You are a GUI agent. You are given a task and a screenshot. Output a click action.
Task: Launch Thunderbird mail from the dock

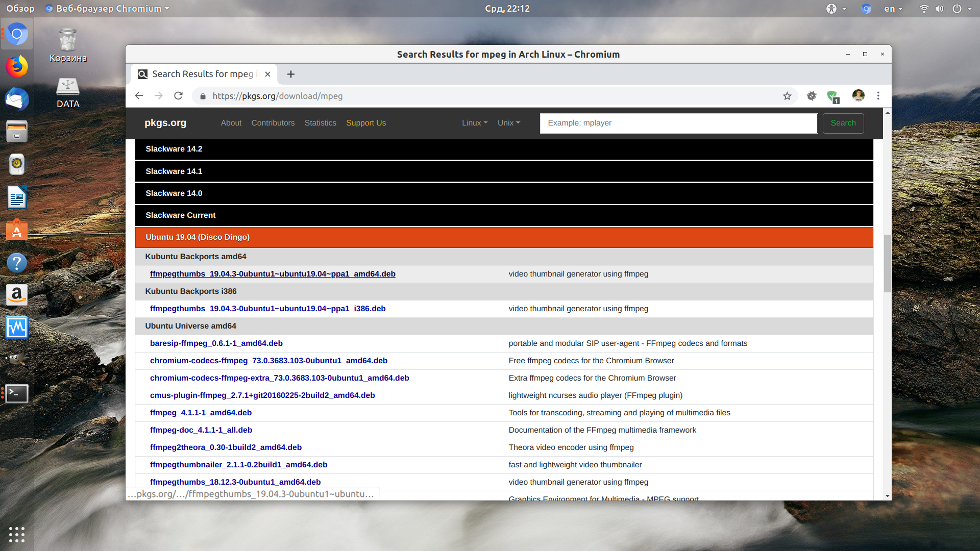pyautogui.click(x=17, y=99)
